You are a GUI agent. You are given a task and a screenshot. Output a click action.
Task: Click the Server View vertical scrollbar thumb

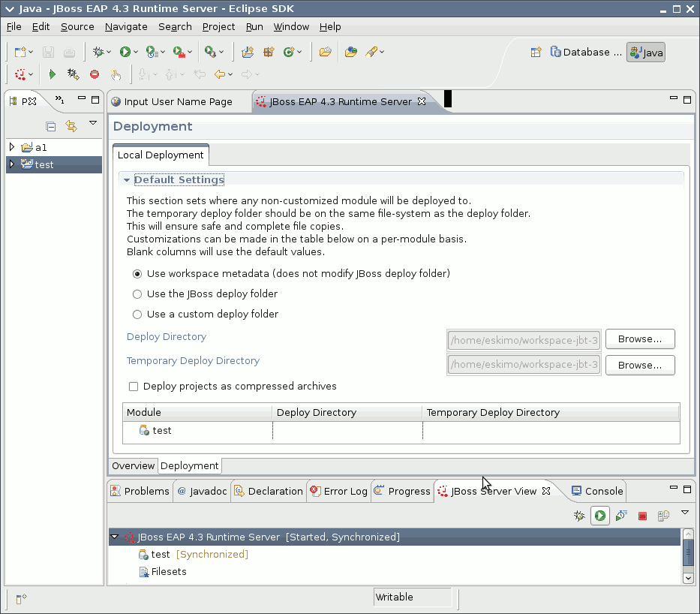[x=688, y=552]
